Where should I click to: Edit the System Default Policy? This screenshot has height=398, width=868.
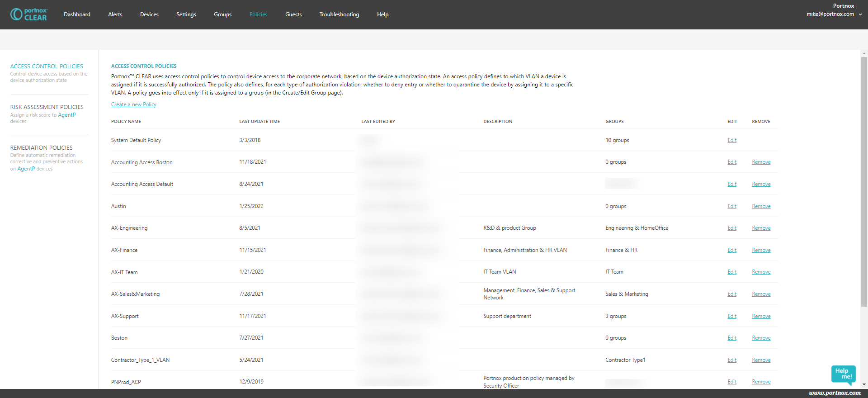pos(732,140)
